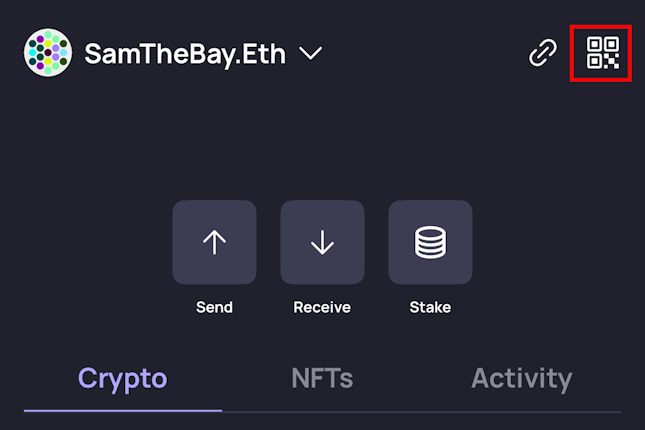Select the circular profile picture thumbnail
The height and width of the screenshot is (430, 645).
click(47, 53)
